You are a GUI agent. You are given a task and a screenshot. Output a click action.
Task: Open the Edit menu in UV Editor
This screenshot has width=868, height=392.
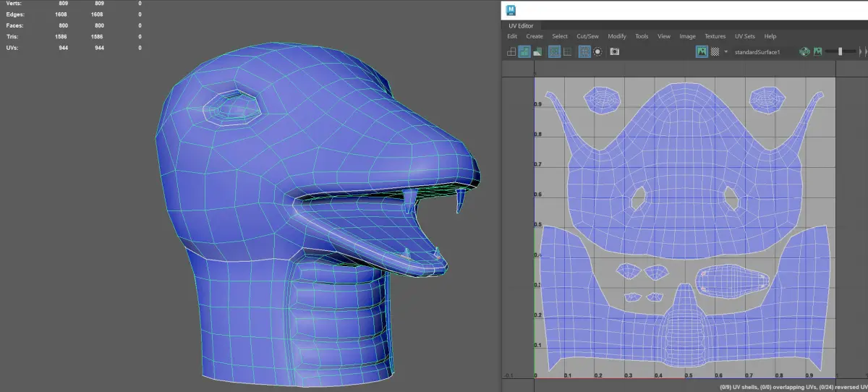tap(512, 36)
